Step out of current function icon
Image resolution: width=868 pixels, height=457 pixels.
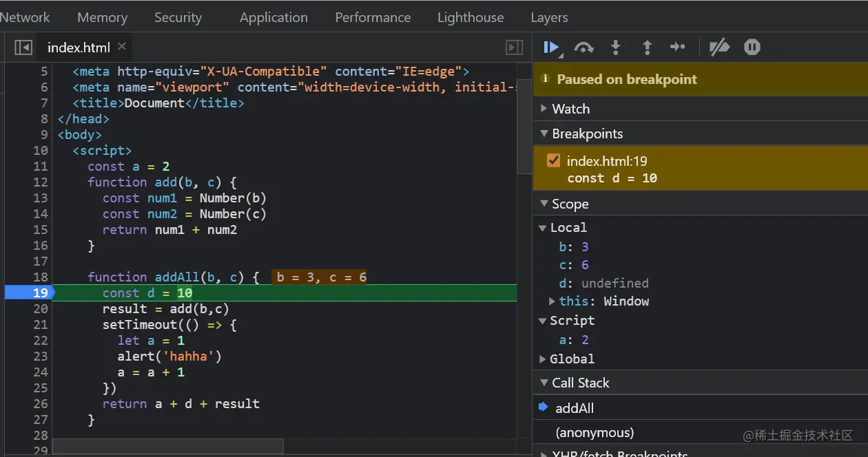(x=647, y=47)
